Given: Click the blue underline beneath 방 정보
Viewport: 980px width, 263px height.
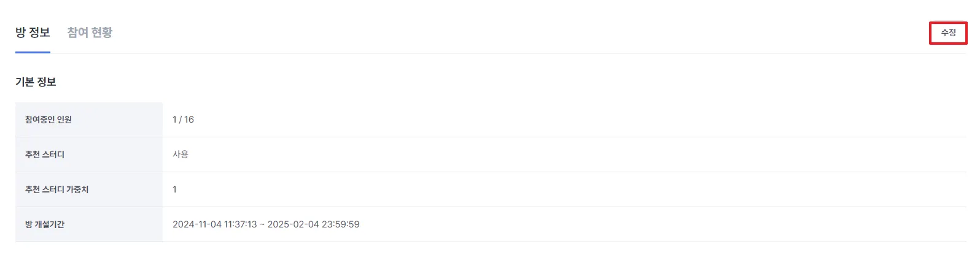Looking at the screenshot, I should click(x=33, y=53).
